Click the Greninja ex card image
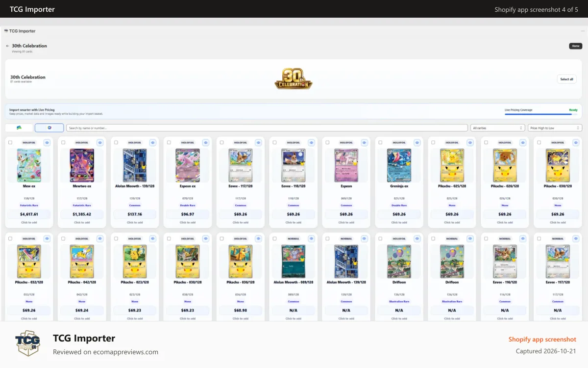The height and width of the screenshot is (368, 588). 399,166
